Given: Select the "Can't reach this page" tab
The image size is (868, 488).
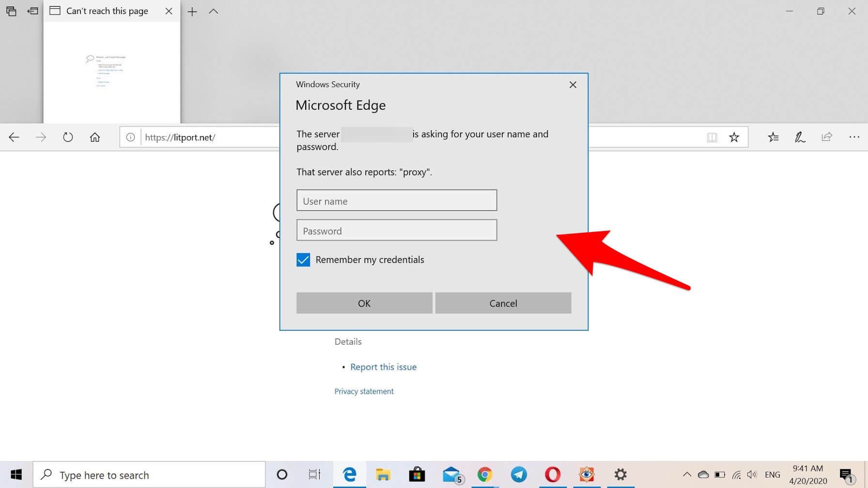Looking at the screenshot, I should [107, 11].
